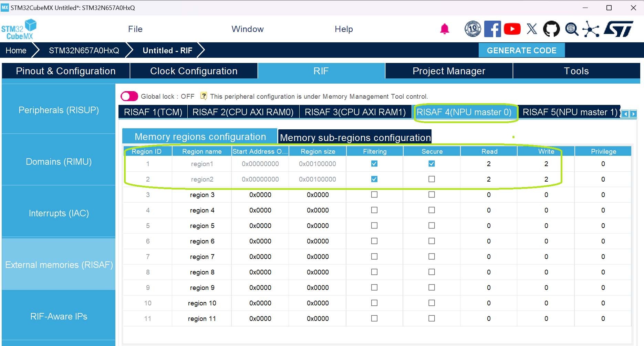The image size is (644, 346).
Task: Open the Tools tab
Action: (x=577, y=71)
